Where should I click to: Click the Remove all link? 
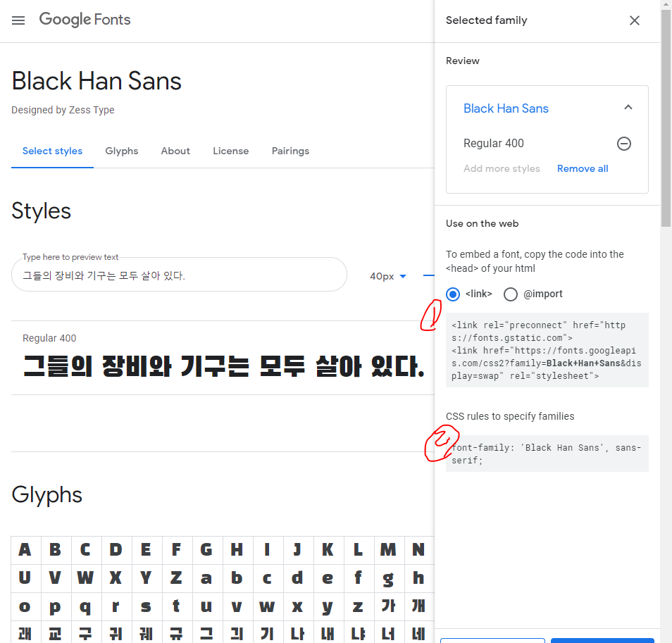(583, 169)
